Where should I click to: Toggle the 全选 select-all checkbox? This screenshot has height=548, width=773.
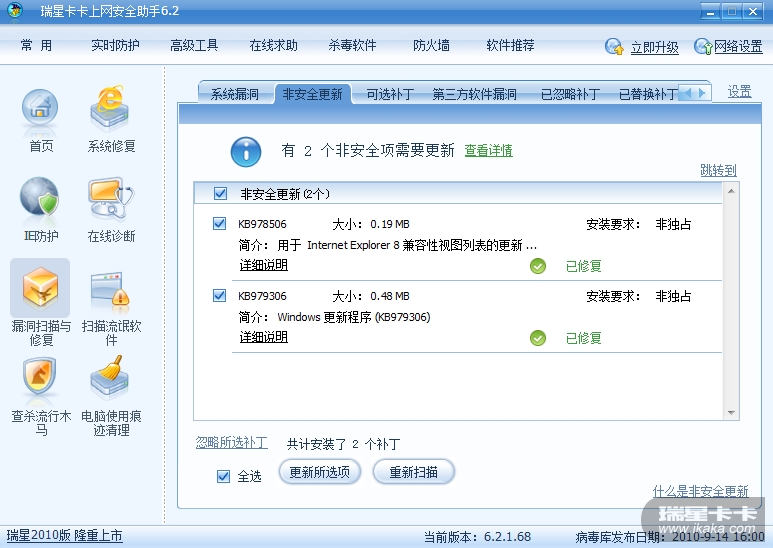[x=223, y=476]
